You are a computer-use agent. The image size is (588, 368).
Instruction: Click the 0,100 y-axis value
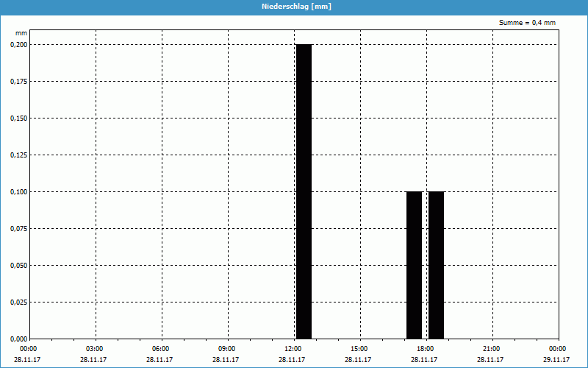18,191
